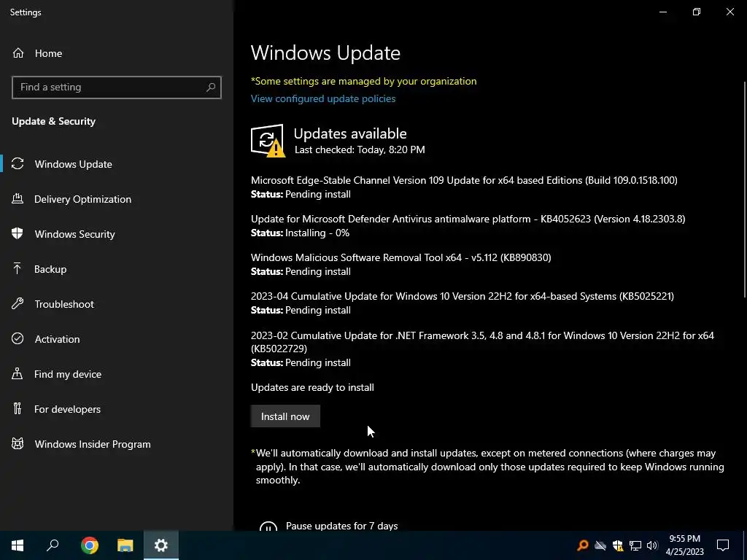Click the 2023-04 Cumulative Update KB5025221 title
The image size is (747, 560).
click(x=462, y=296)
